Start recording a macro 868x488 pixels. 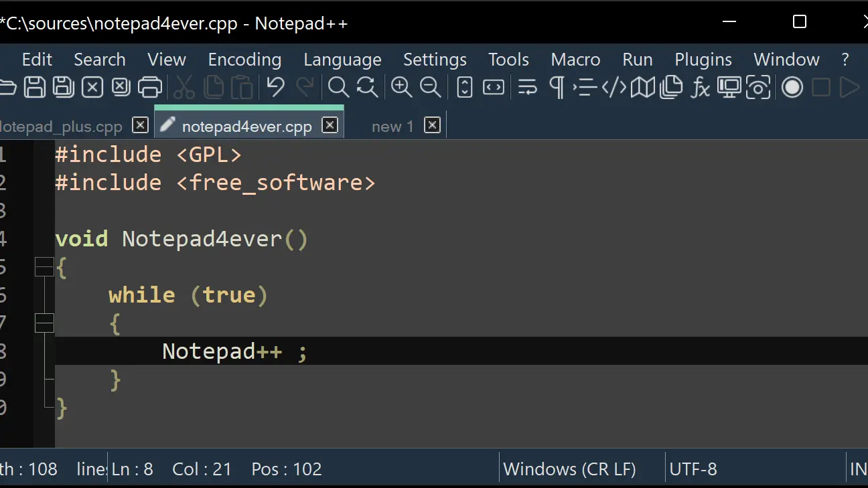[x=792, y=87]
